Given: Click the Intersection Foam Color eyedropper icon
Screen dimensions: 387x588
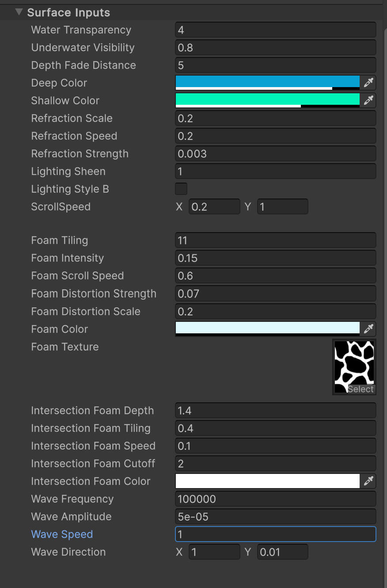Looking at the screenshot, I should 368,481.
